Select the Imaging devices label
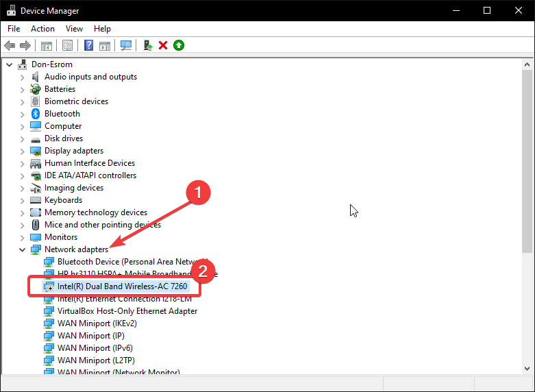The height and width of the screenshot is (392, 535). coord(74,188)
